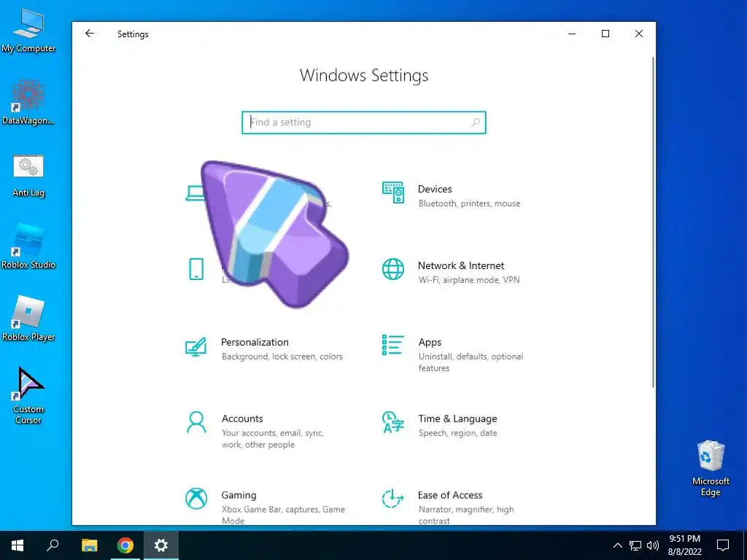This screenshot has height=560, width=747.
Task: Open the Accounts person icon
Action: tap(196, 422)
